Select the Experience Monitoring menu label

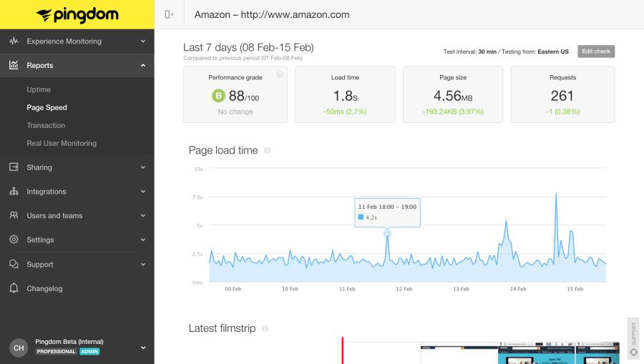click(x=64, y=41)
